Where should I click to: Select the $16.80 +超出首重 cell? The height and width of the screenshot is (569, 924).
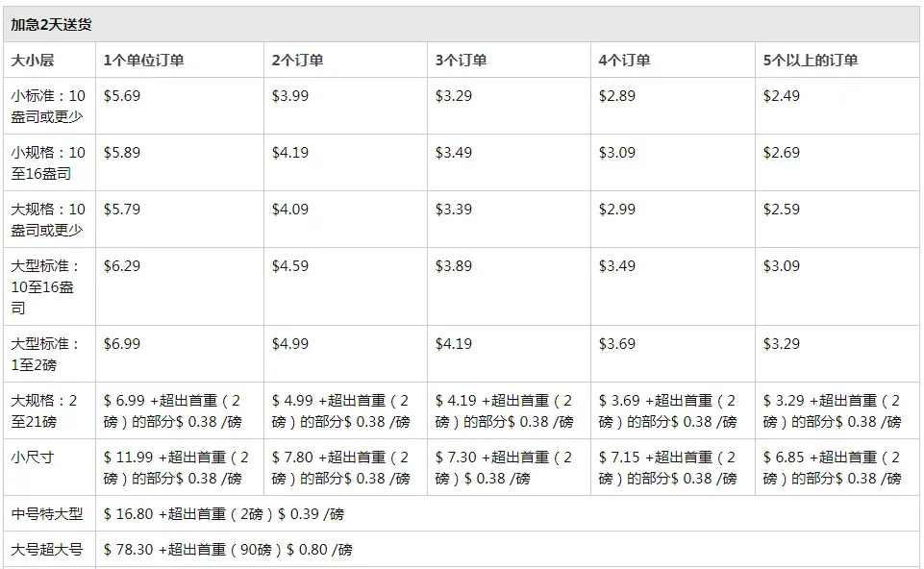(508, 513)
